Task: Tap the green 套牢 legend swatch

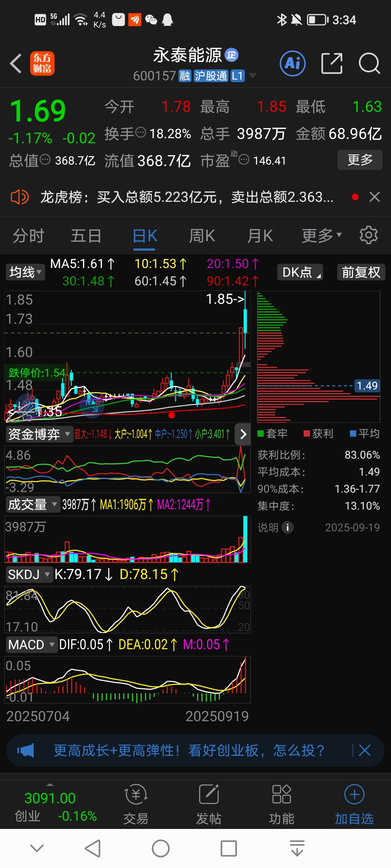Action: point(260,433)
